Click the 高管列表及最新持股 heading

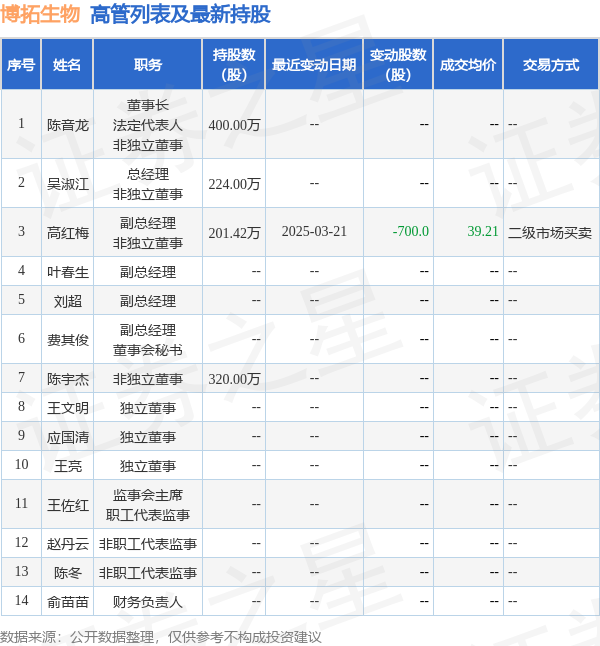pyautogui.click(x=180, y=14)
